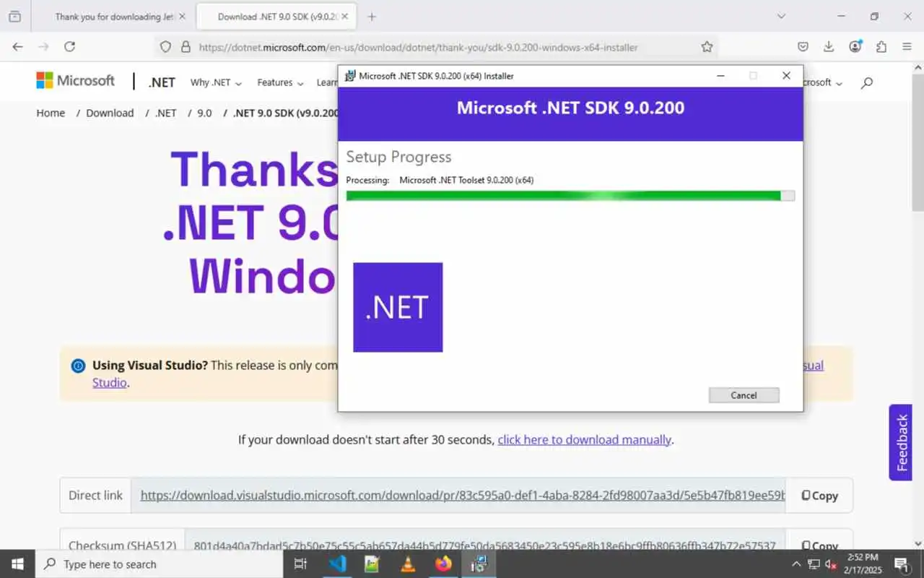Reload the current page
This screenshot has width=924, height=578.
click(69, 47)
